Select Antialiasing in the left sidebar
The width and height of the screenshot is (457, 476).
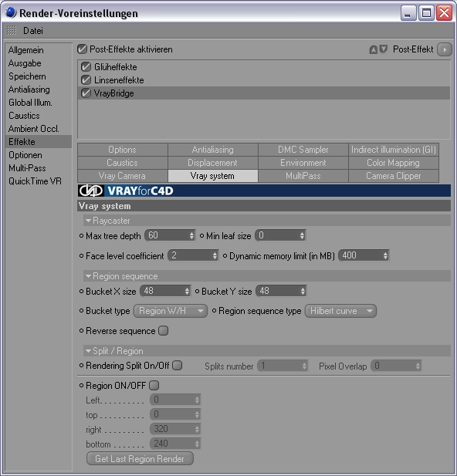point(29,89)
